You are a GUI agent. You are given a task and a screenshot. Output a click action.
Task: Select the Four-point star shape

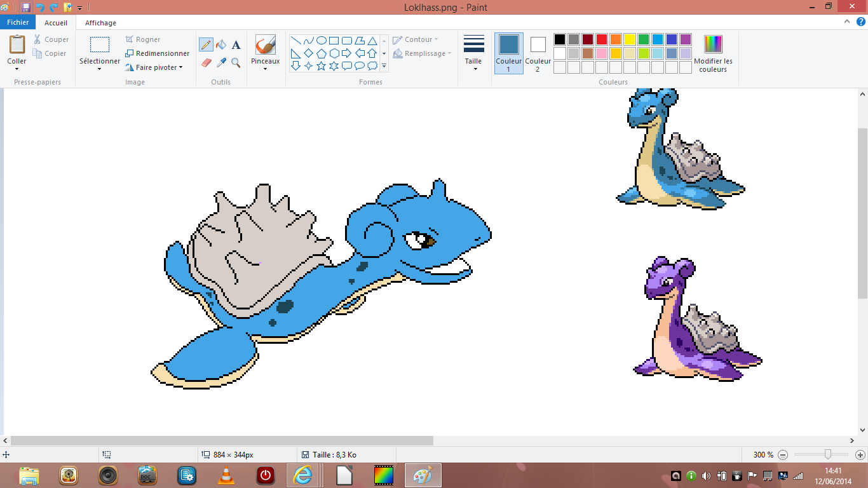pos(309,65)
